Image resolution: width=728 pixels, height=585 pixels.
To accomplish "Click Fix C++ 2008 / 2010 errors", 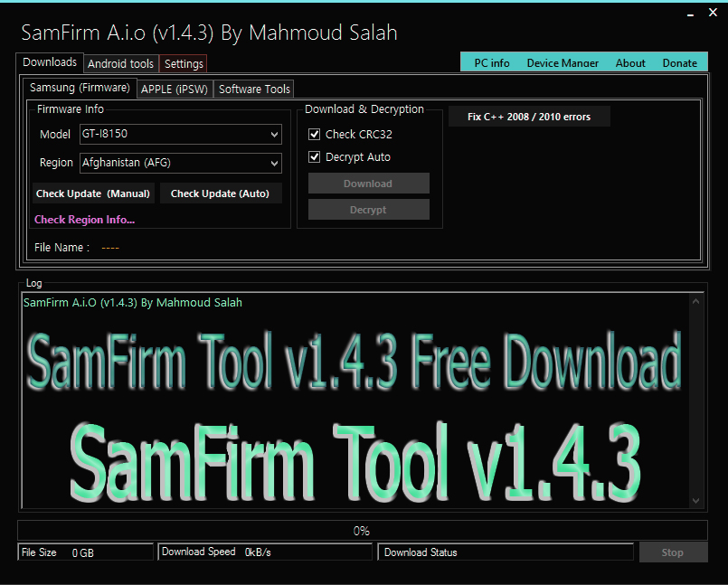I will (529, 117).
